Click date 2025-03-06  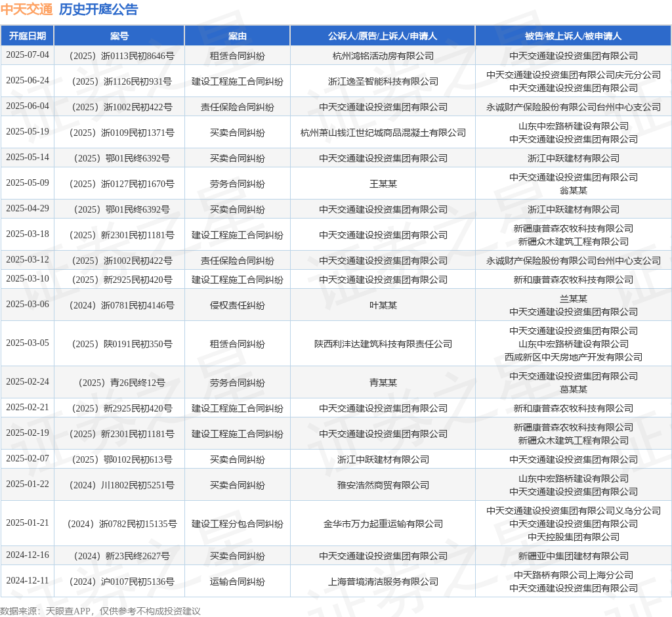coord(28,305)
